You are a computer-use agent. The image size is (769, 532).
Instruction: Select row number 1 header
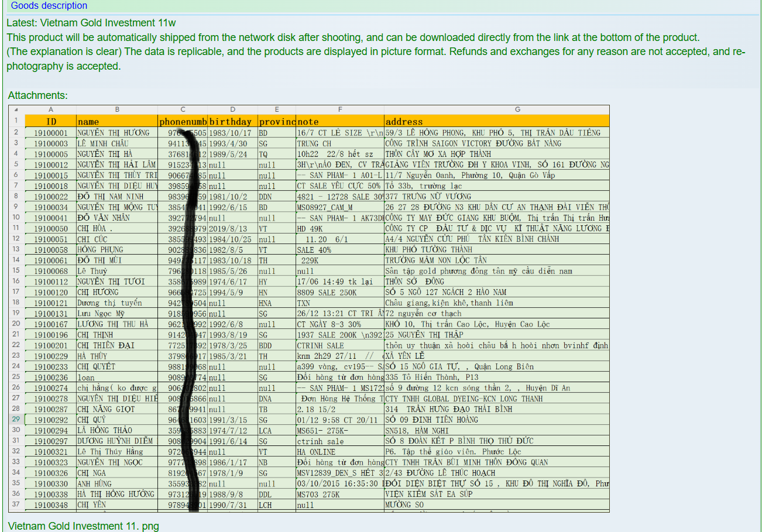click(16, 121)
